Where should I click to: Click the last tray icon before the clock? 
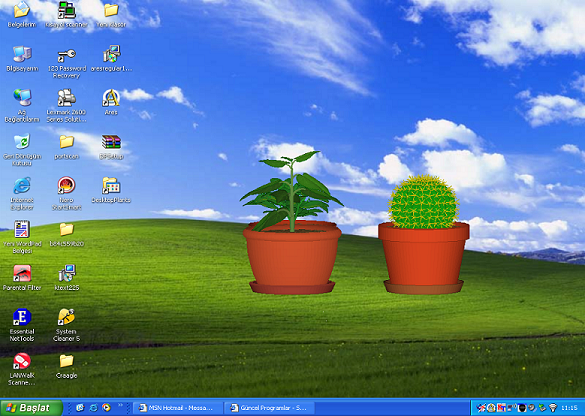tap(553, 408)
